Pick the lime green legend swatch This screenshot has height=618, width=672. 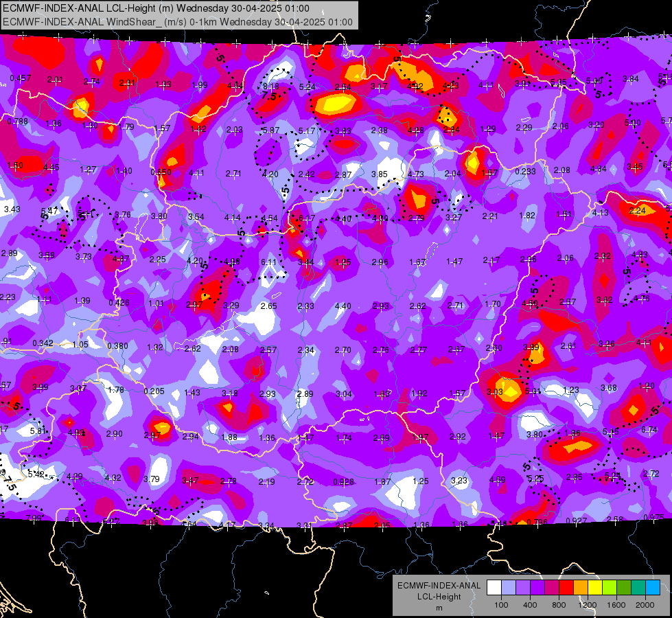pyautogui.click(x=610, y=588)
